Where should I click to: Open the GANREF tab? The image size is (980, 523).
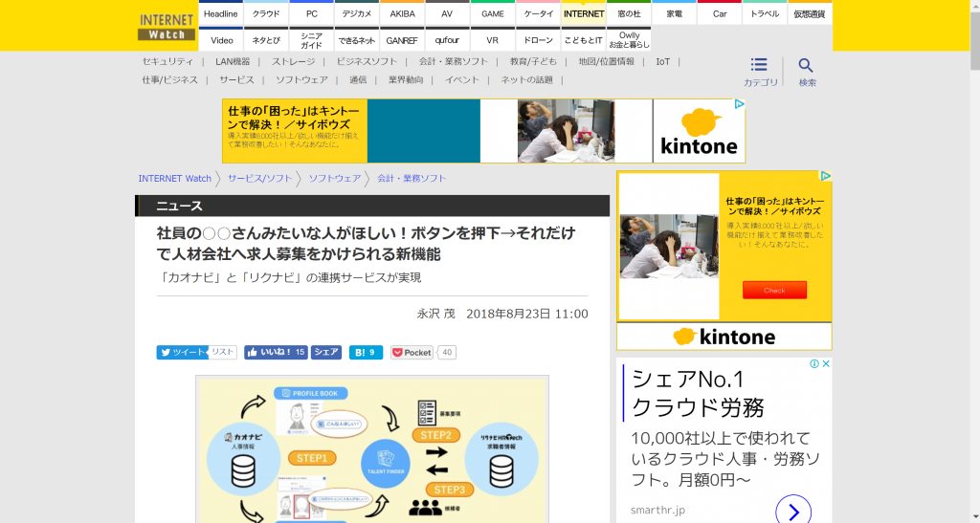(x=402, y=40)
